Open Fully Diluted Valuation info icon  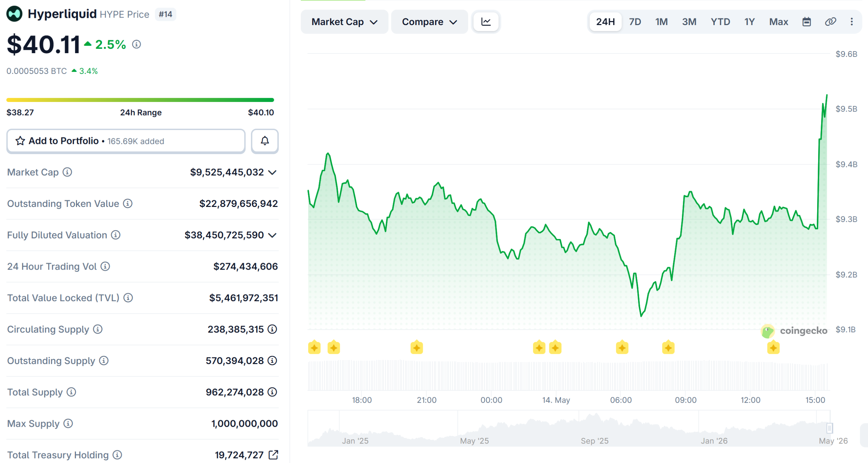tap(116, 235)
